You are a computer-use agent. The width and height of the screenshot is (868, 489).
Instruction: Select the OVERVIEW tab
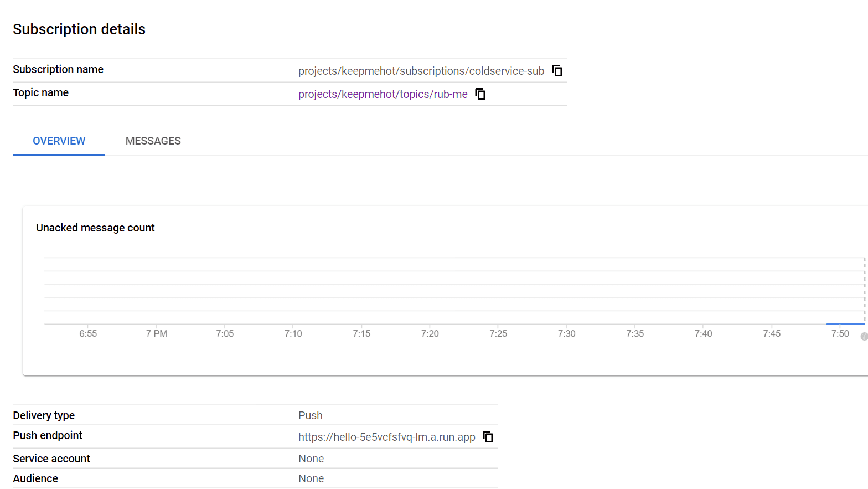pyautogui.click(x=59, y=141)
